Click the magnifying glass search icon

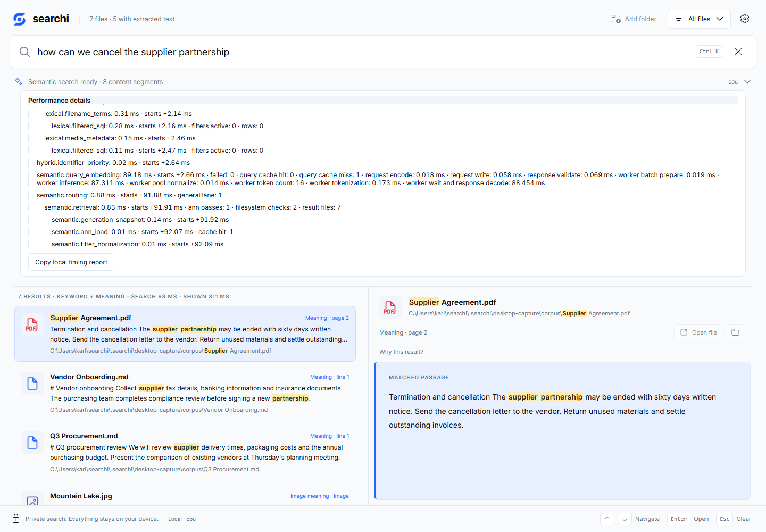pos(24,52)
